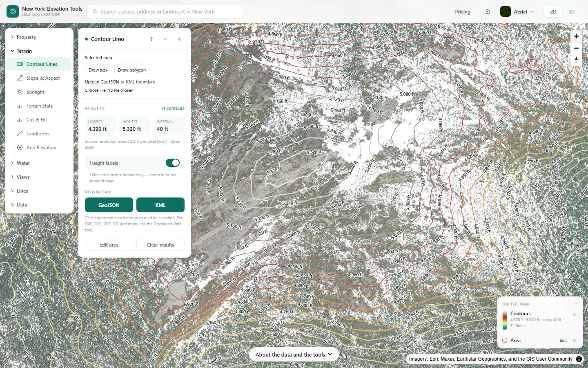Click the Terrain Stats chart icon

20,106
